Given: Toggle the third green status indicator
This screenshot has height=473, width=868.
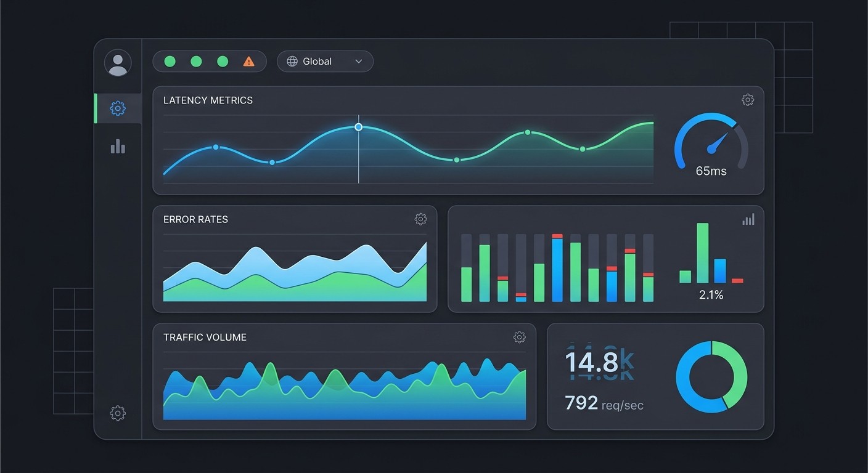Looking at the screenshot, I should pyautogui.click(x=223, y=61).
